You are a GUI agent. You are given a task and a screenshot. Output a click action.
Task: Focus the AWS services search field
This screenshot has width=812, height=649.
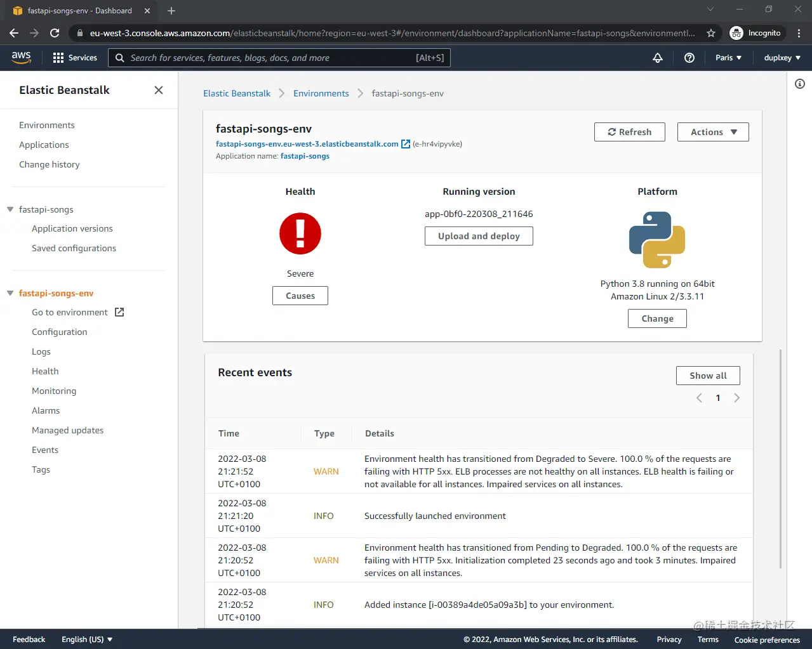(279, 58)
